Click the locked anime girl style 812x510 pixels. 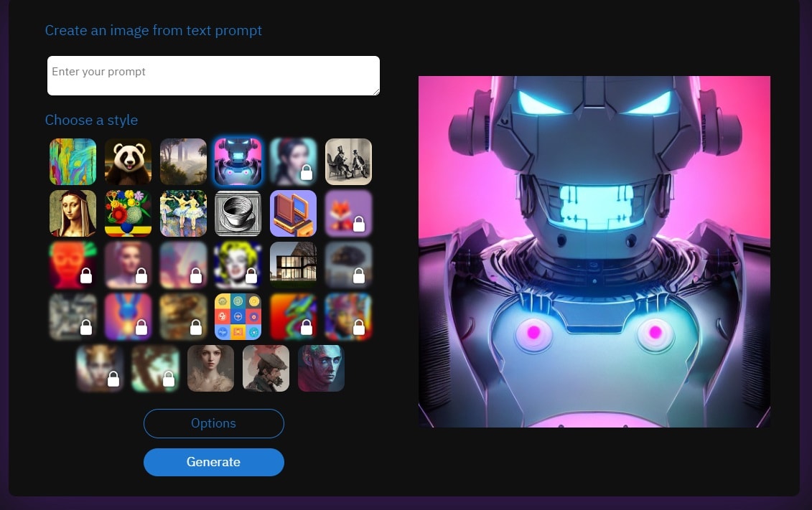[x=293, y=161]
